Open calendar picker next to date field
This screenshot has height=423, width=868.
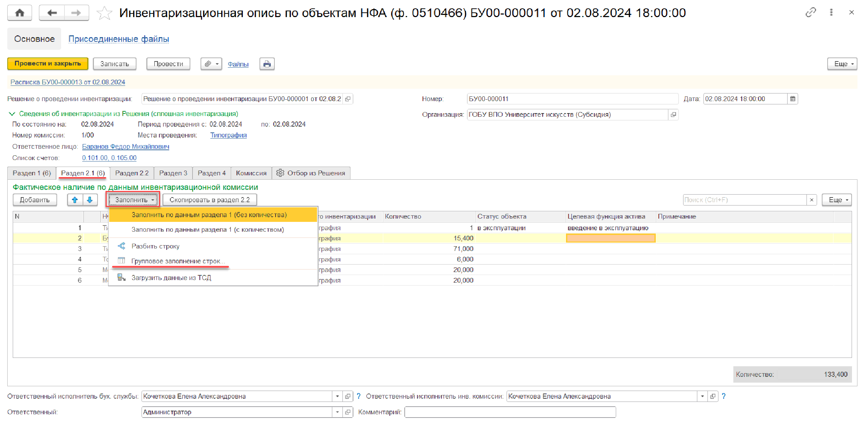(793, 99)
